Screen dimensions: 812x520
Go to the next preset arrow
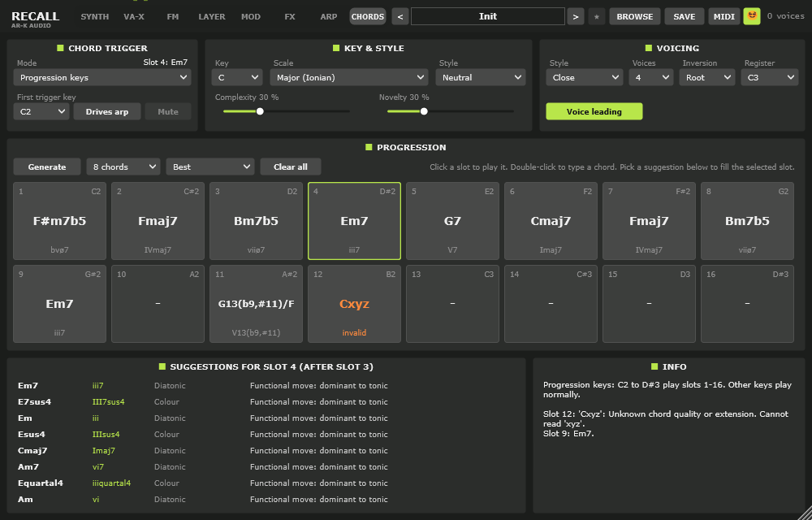(576, 16)
